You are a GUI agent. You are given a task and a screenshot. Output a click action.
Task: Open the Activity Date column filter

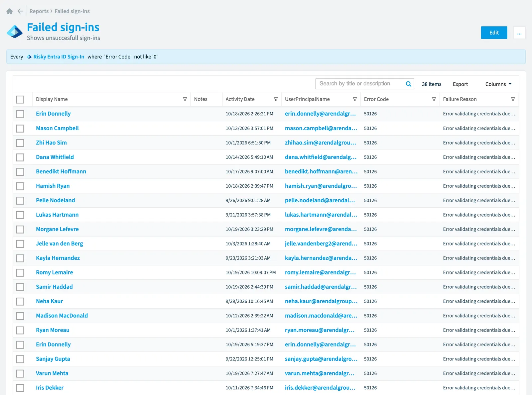276,99
